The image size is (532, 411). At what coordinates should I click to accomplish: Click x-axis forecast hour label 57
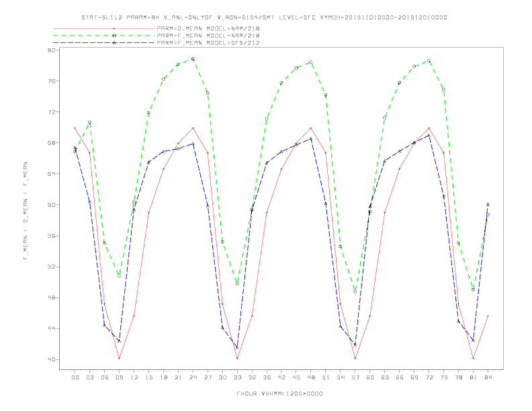355,377
